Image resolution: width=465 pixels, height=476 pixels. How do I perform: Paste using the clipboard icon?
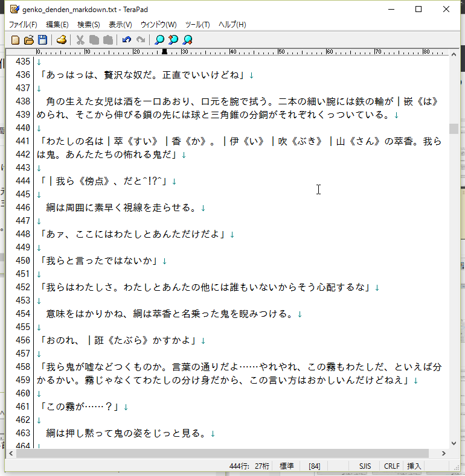tap(108, 40)
